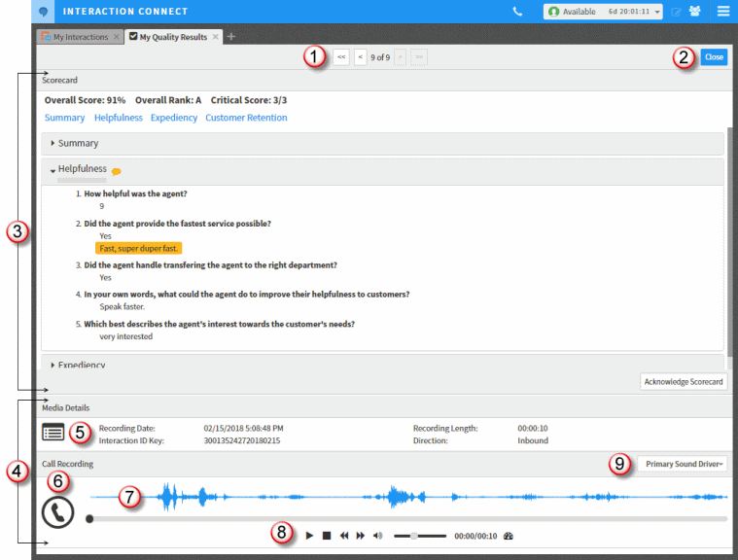This screenshot has height=560, width=738.
Task: Open the Available status dropdown
Action: tap(603, 12)
